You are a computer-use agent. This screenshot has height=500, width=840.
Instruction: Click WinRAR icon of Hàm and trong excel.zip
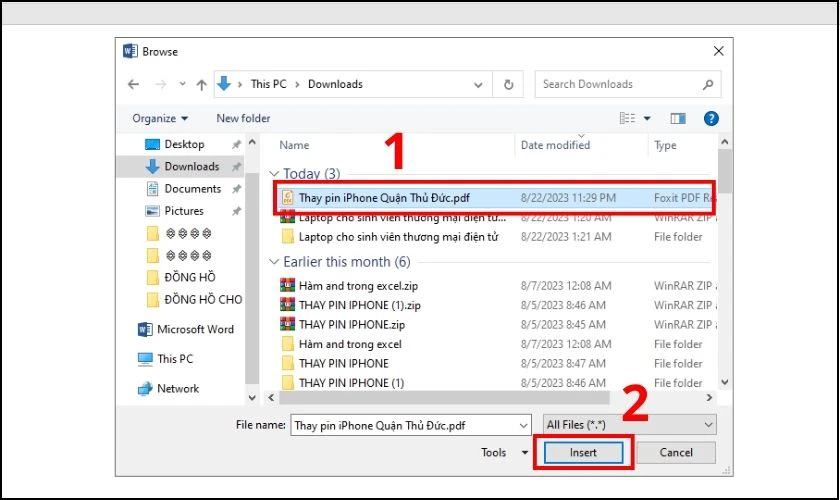[288, 285]
